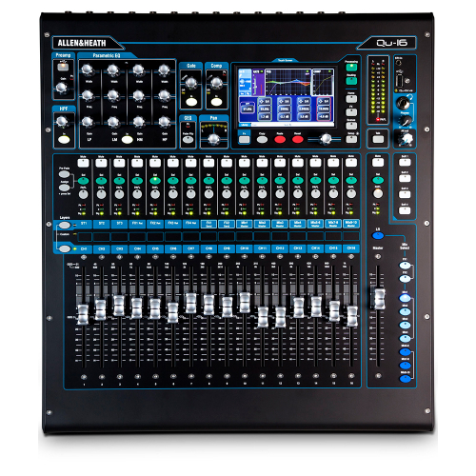Hit the red Paste key
476x476 pixels.
280,140
